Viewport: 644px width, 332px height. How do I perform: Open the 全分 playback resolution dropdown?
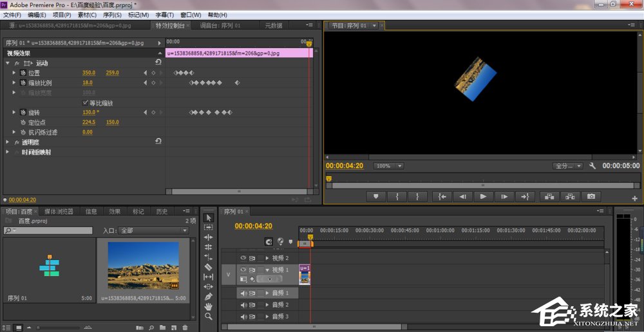tap(567, 166)
